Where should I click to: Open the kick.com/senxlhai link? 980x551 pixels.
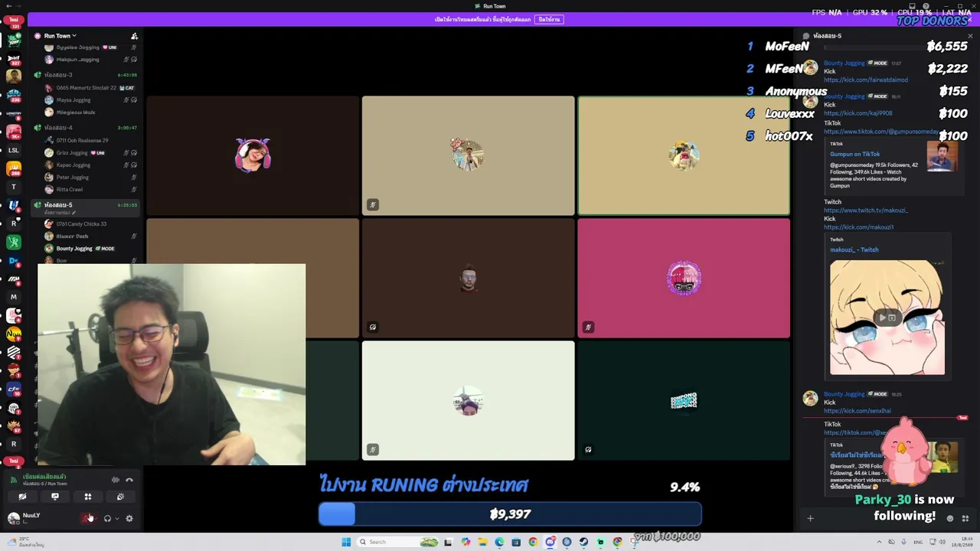click(x=857, y=411)
